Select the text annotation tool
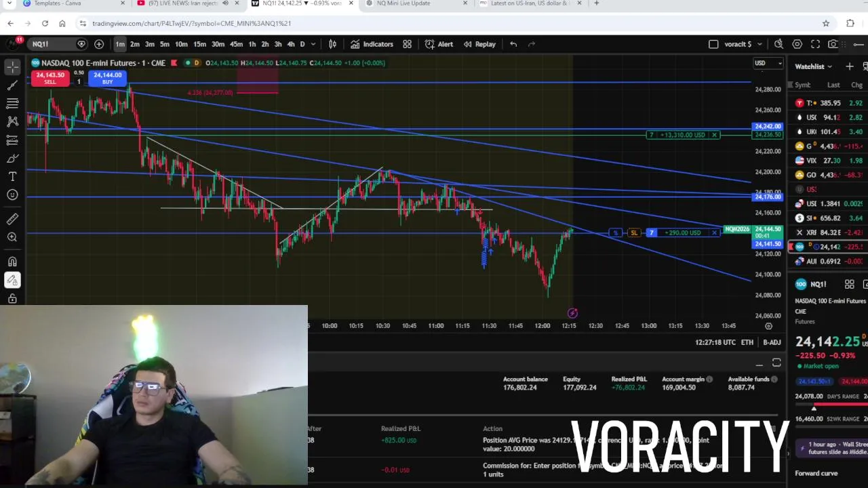Screen dimensions: 868x488 pyautogui.click(x=12, y=177)
